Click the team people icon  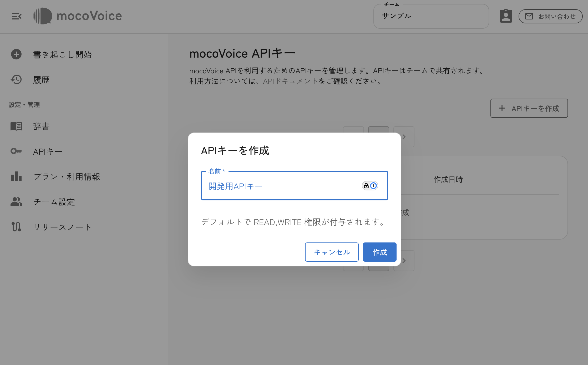click(16, 201)
